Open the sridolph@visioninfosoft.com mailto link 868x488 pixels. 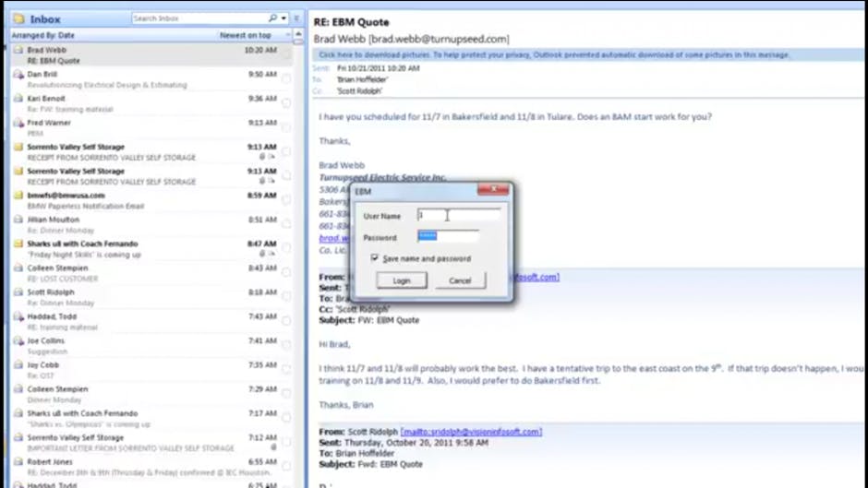point(471,432)
